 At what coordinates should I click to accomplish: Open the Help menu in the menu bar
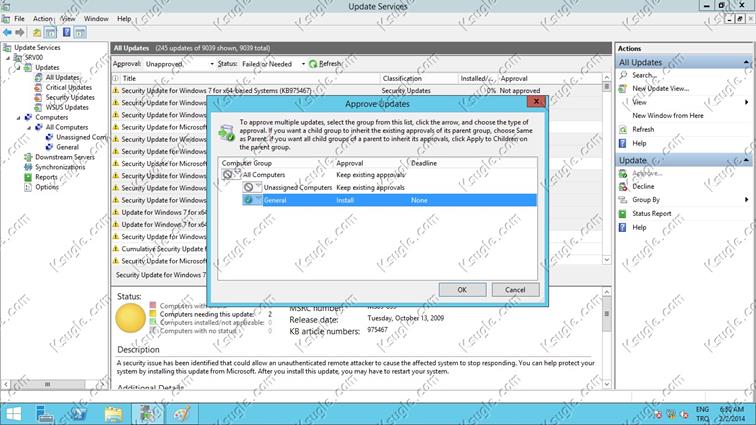point(124,19)
